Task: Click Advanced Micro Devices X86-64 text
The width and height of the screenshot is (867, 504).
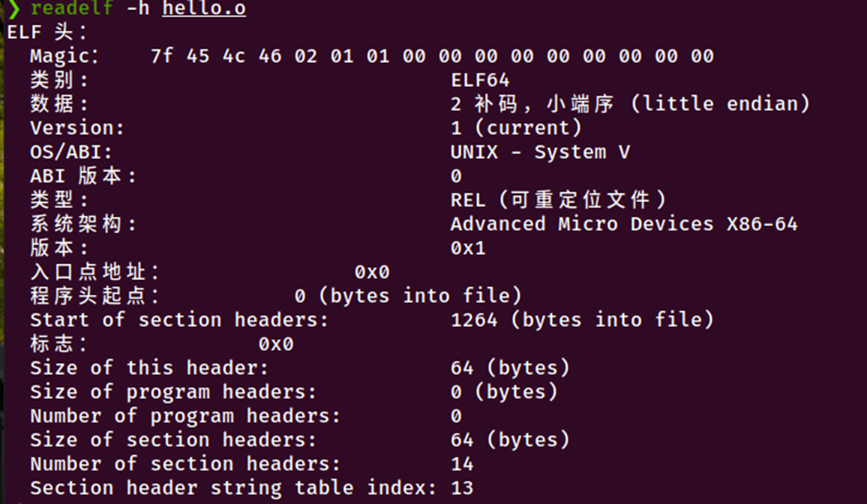Action: pyautogui.click(x=624, y=224)
